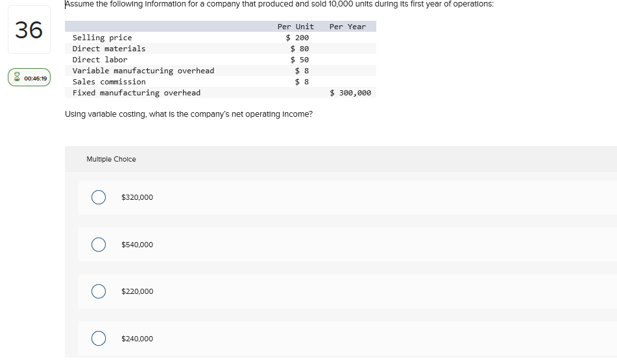Click the Per Unit column header
The width and height of the screenshot is (617, 364).
[x=295, y=27]
